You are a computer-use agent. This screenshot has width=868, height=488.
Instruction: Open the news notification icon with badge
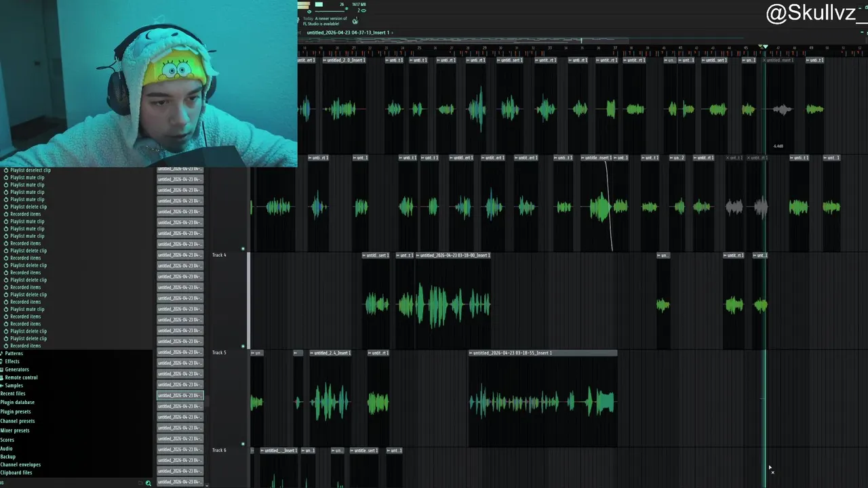[355, 21]
